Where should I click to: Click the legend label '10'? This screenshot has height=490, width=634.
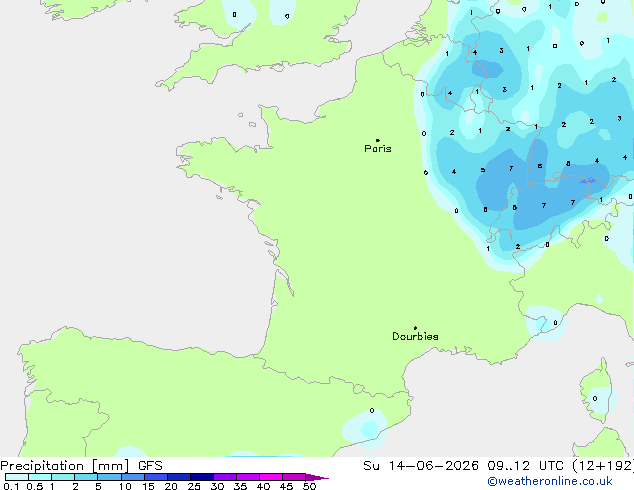coord(125,486)
